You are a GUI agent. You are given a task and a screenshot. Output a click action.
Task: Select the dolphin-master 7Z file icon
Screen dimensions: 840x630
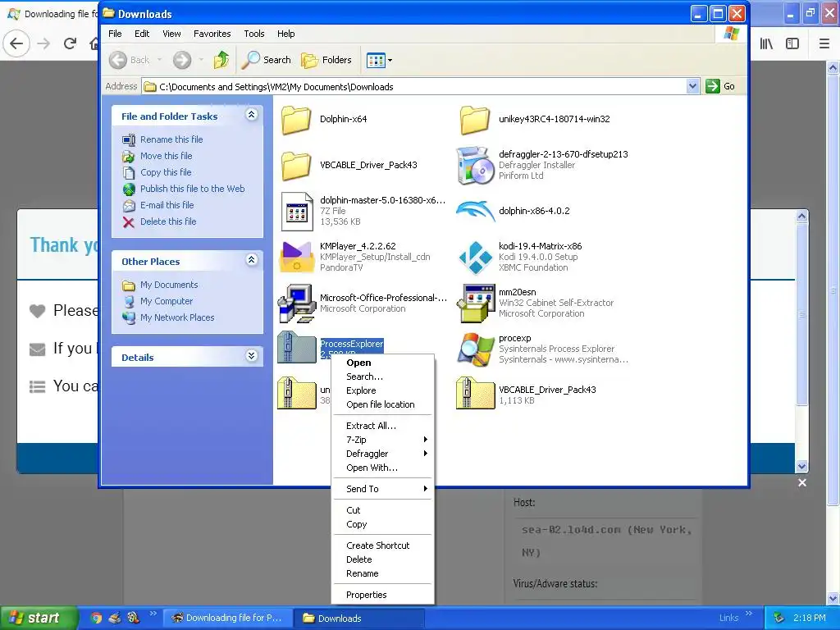[297, 211]
